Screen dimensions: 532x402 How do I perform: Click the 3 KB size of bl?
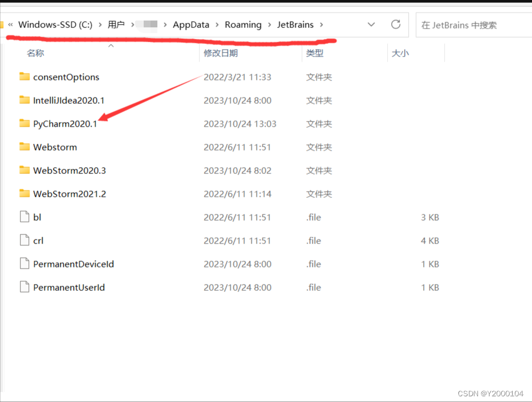coord(430,217)
